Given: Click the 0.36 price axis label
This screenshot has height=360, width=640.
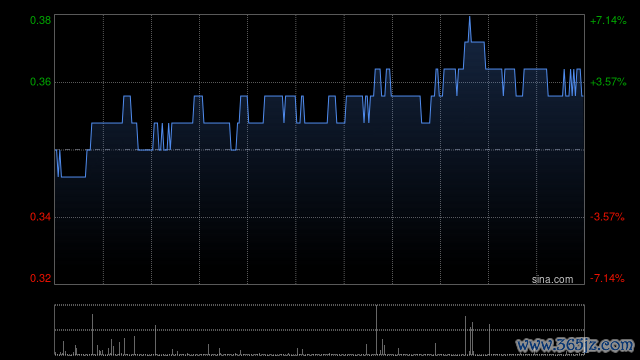Looking at the screenshot, I should (x=40, y=82).
